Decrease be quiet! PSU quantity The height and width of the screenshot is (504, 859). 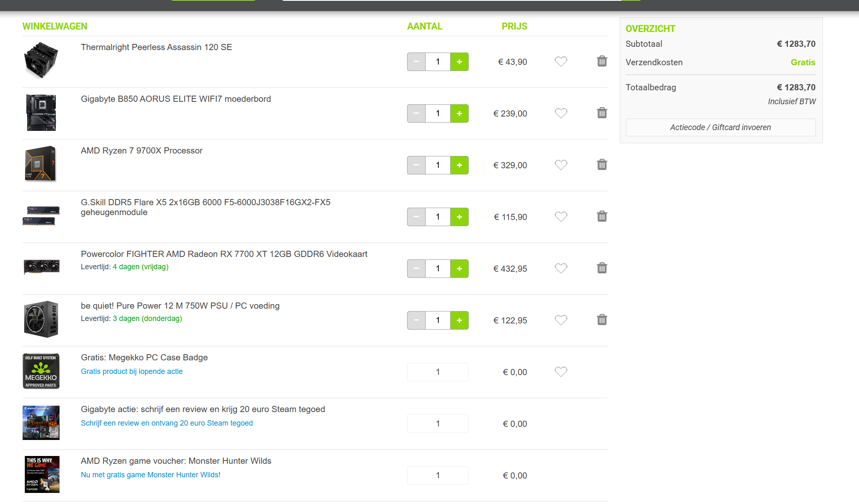pos(416,320)
